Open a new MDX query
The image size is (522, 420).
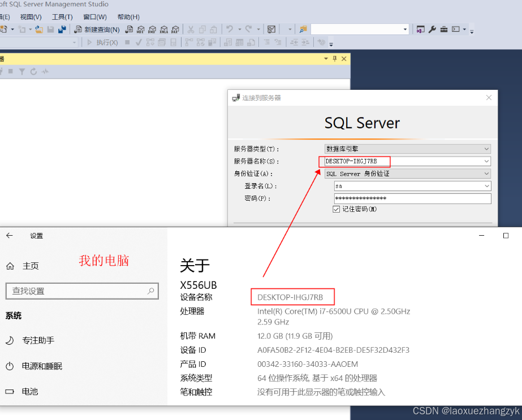tap(141, 29)
